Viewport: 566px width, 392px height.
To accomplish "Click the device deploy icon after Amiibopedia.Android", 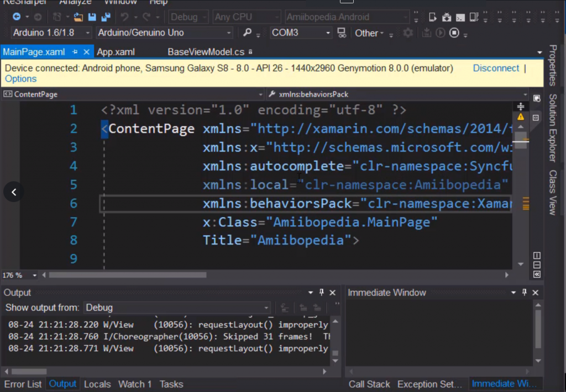I will coord(432,17).
